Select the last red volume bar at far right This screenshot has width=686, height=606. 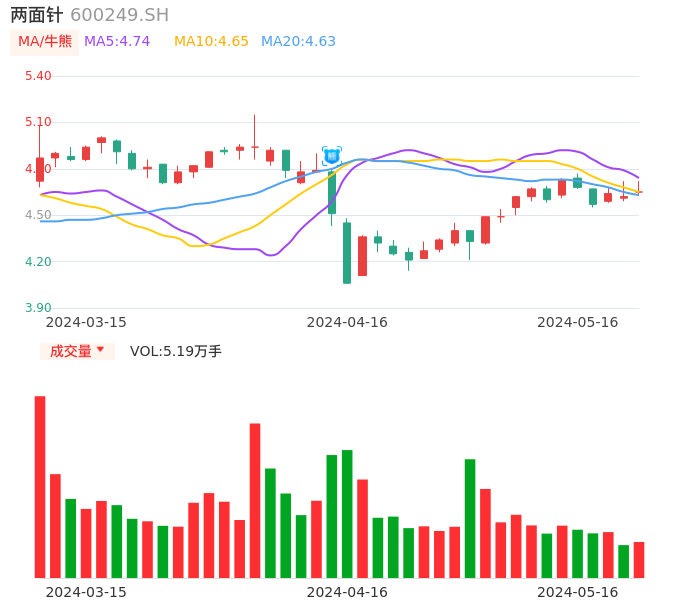point(639,559)
